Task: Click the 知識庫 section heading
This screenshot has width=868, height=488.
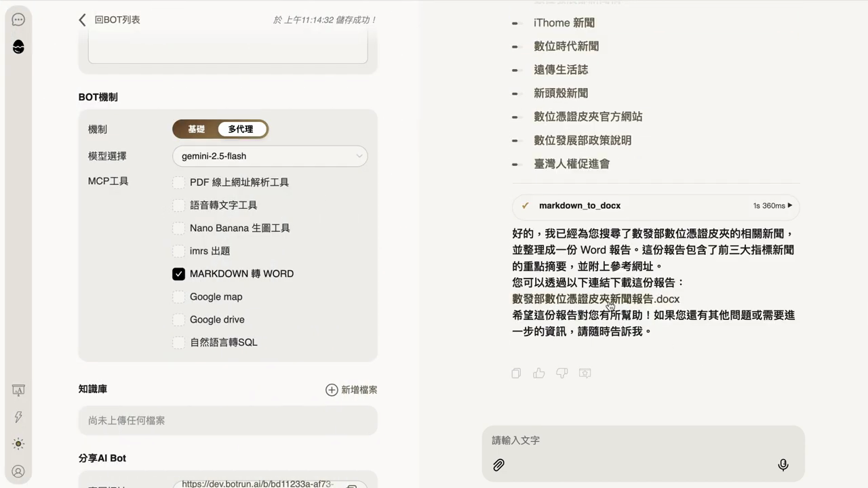Action: tap(93, 389)
